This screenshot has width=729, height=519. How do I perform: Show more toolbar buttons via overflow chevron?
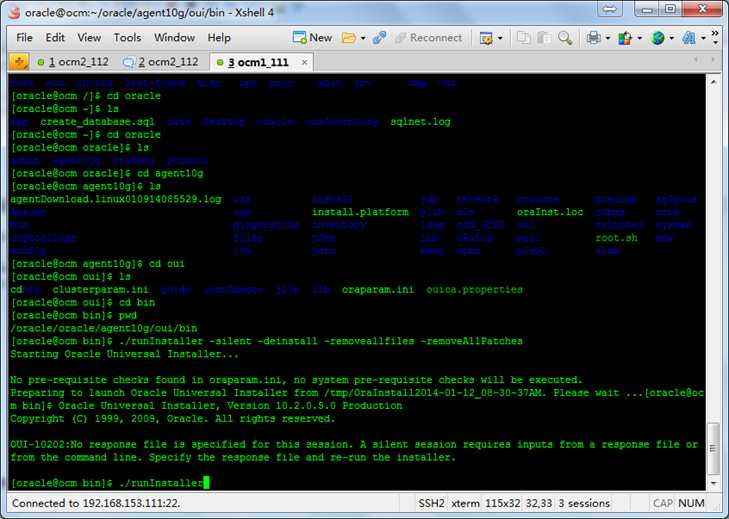tap(716, 37)
